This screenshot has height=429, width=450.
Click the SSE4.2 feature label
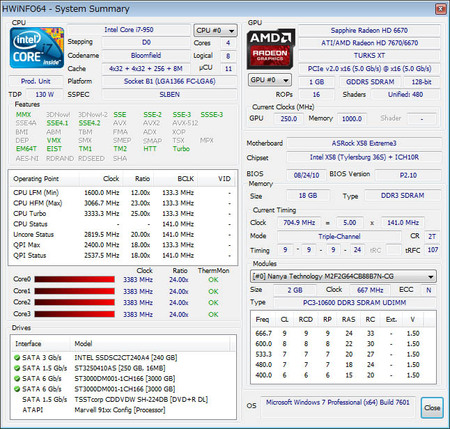89,123
